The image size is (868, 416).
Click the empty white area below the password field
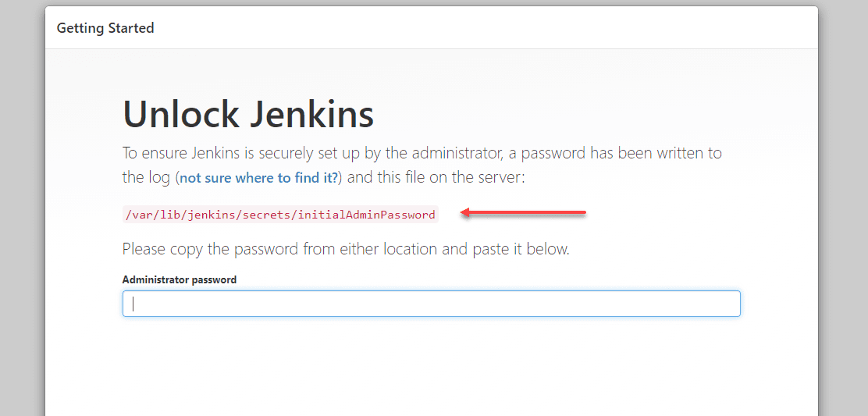(x=431, y=367)
